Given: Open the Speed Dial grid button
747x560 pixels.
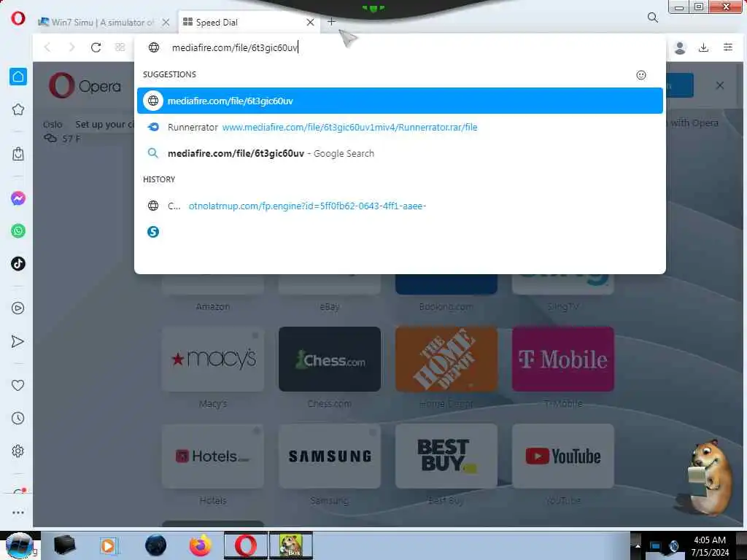Looking at the screenshot, I should [x=120, y=47].
